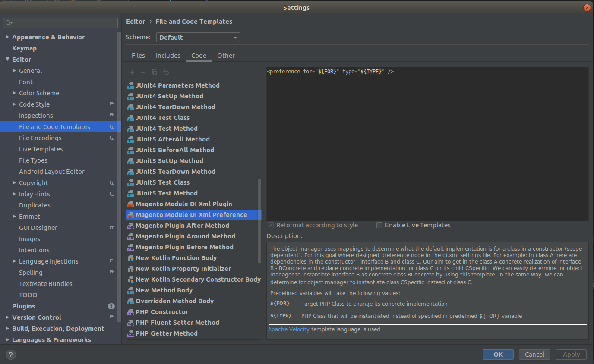
Task: Click icon of Magento Plugin Around Method
Action: click(130, 236)
